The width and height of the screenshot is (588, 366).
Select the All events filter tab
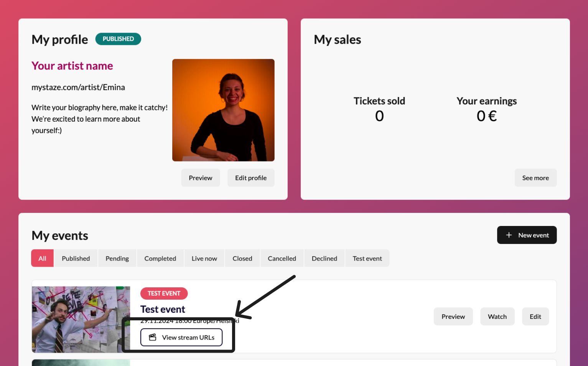click(42, 259)
